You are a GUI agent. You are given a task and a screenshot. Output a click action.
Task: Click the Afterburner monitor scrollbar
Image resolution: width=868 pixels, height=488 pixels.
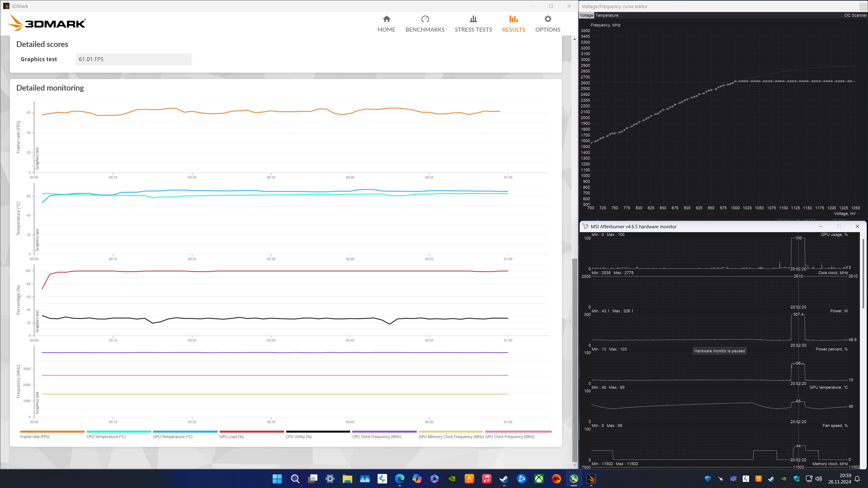(863, 273)
